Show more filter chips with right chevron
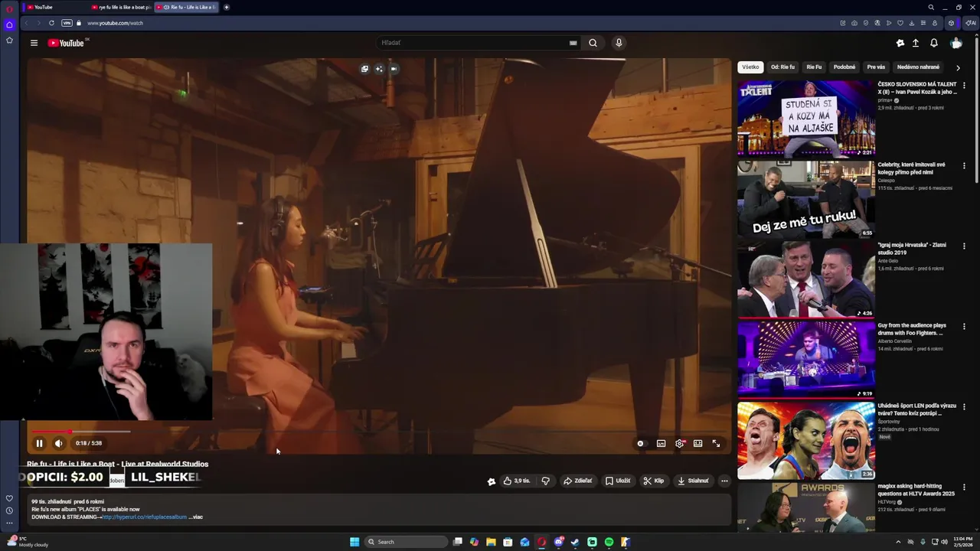This screenshot has height=551, width=980. [958, 67]
